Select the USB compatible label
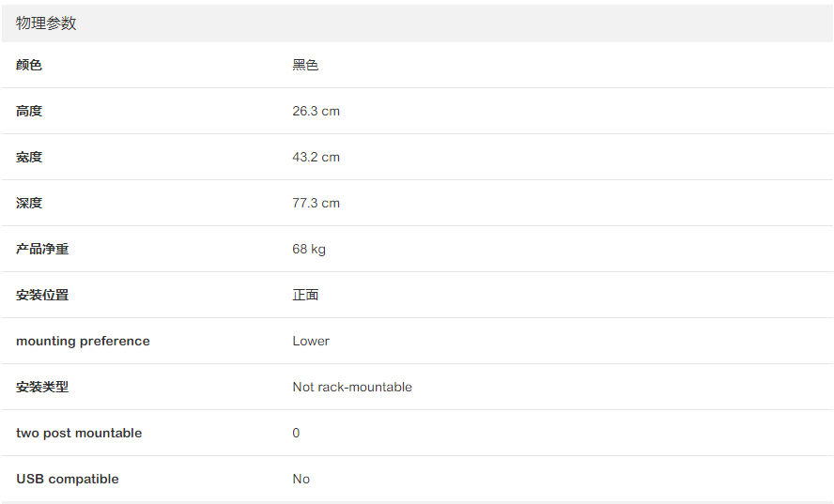Viewport: 834px width, 504px height. (68, 479)
